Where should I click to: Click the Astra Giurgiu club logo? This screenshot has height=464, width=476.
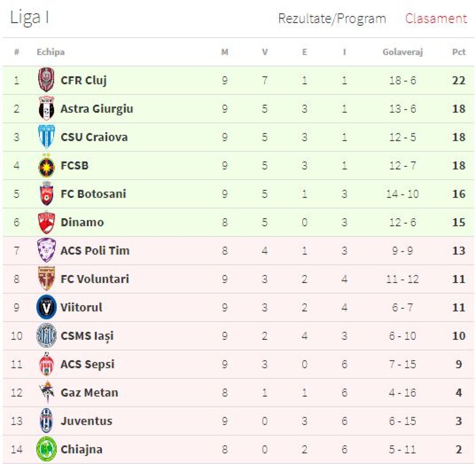pos(46,108)
